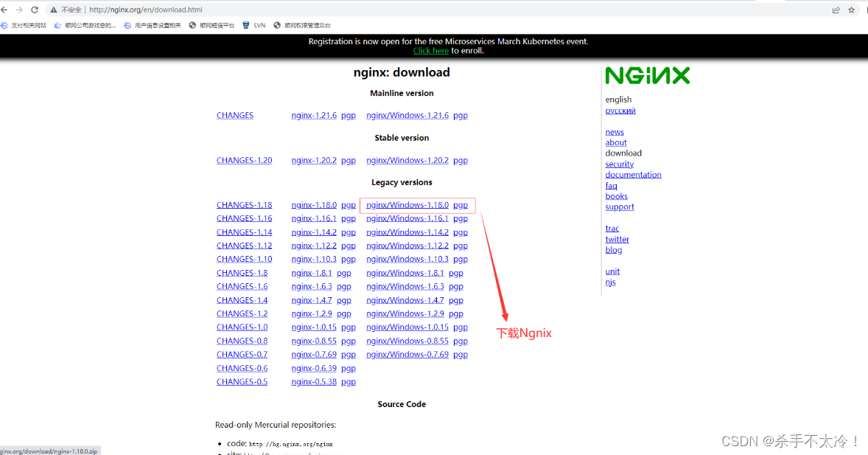Open the blog link
This screenshot has width=868, height=455.
613,250
